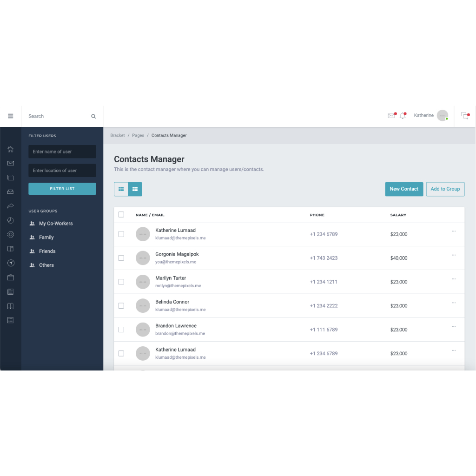The width and height of the screenshot is (476, 476).
Task: Open more options for Brandon Lawrence
Action: coord(454,327)
